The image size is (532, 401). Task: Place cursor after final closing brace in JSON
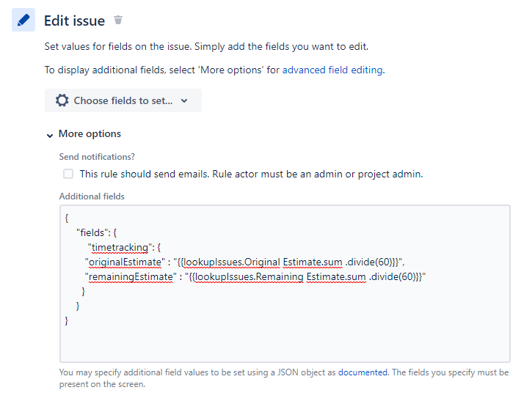point(69,320)
